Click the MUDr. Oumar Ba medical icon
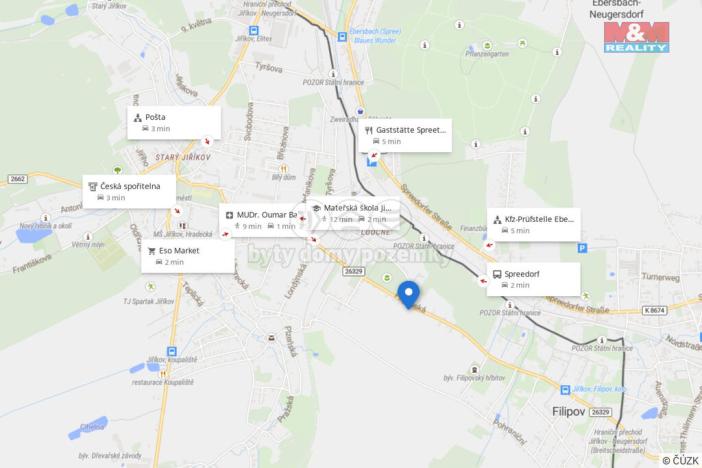 229,215
